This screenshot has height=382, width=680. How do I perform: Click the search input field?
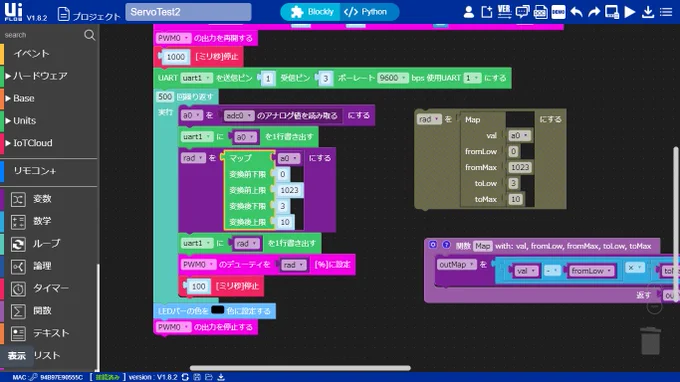tap(42, 35)
